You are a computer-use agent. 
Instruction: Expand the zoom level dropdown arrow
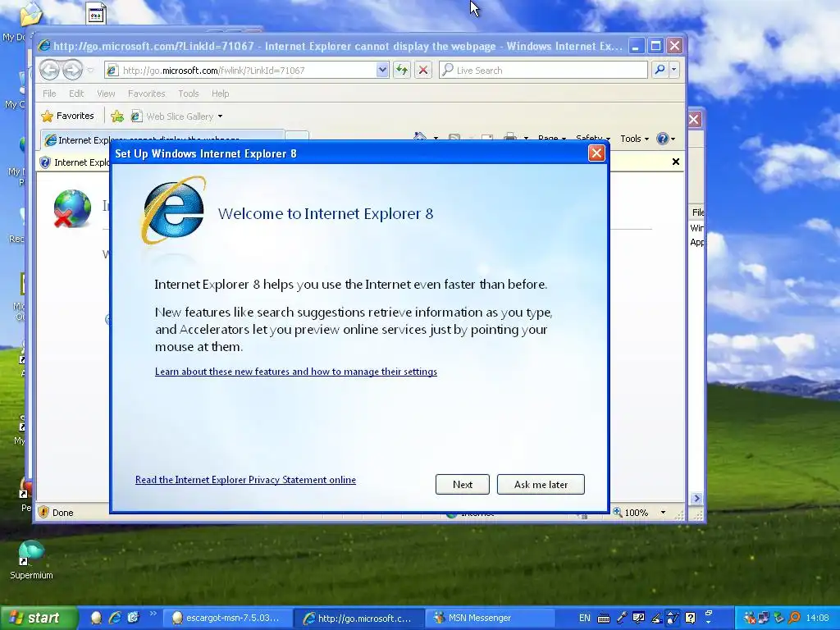pyautogui.click(x=663, y=513)
